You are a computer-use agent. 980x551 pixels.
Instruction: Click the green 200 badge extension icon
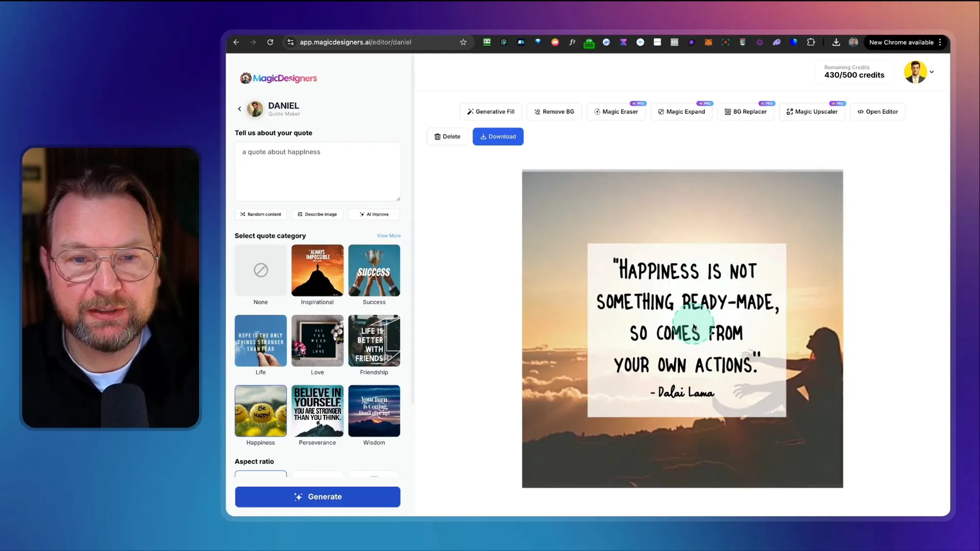click(589, 43)
